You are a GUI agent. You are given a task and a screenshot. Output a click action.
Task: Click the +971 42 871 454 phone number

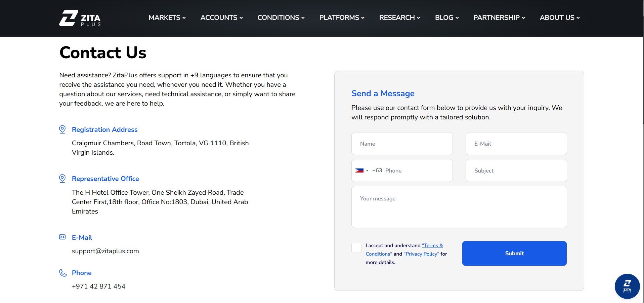click(98, 286)
